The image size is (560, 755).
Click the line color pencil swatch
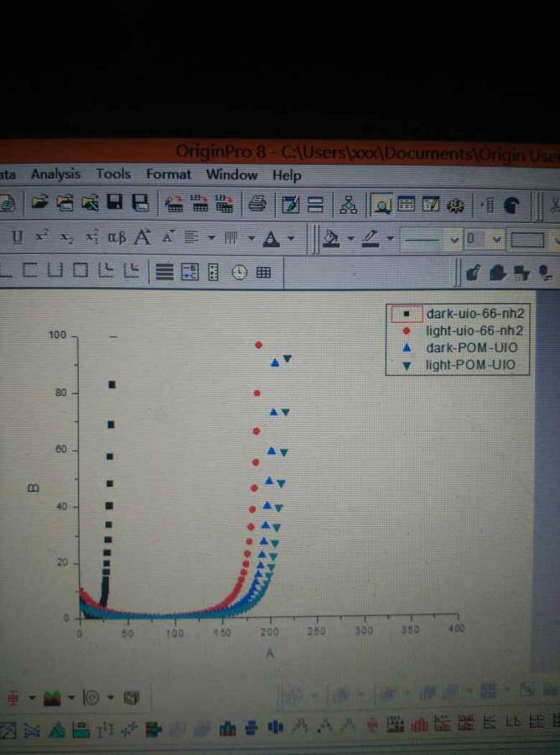coord(370,238)
